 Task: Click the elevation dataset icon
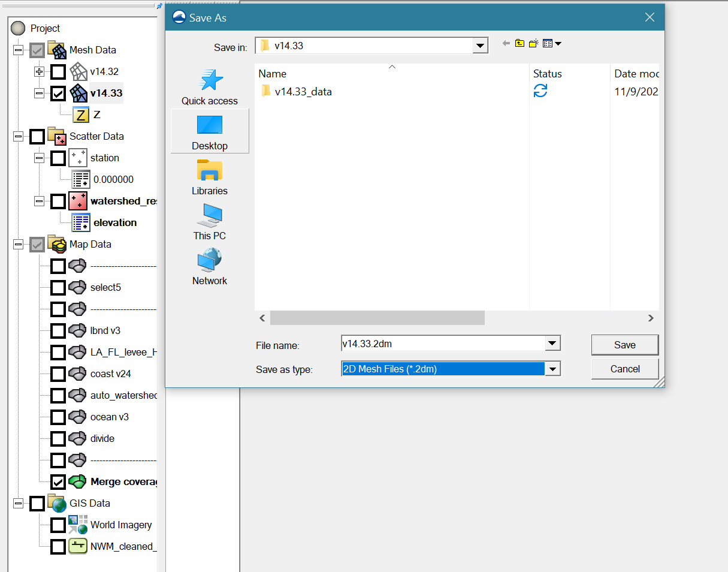coord(80,222)
